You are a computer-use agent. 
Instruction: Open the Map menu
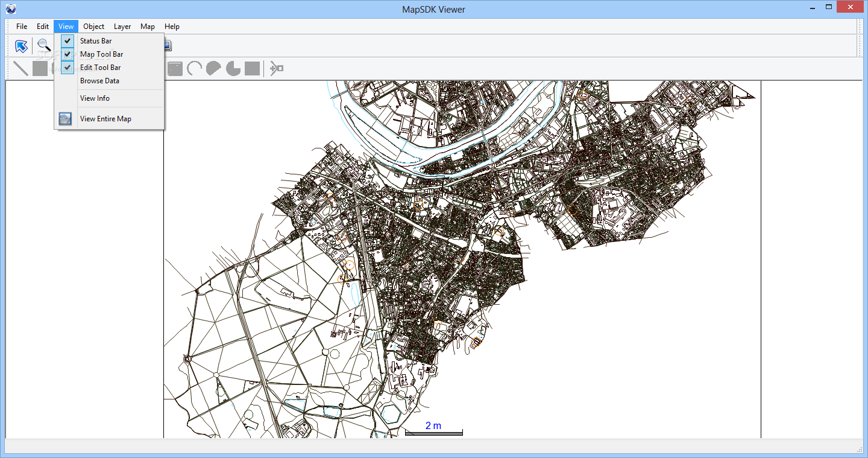(148, 27)
